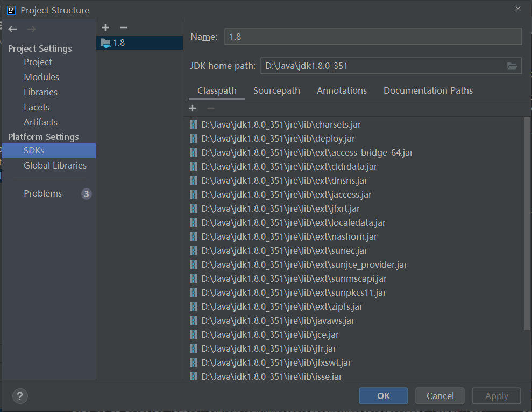Click the add classpath entry plus icon
The image size is (532, 412).
pyautogui.click(x=193, y=109)
